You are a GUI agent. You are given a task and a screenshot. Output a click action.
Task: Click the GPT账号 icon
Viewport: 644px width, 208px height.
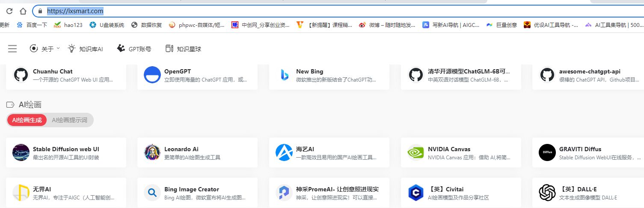click(121, 49)
